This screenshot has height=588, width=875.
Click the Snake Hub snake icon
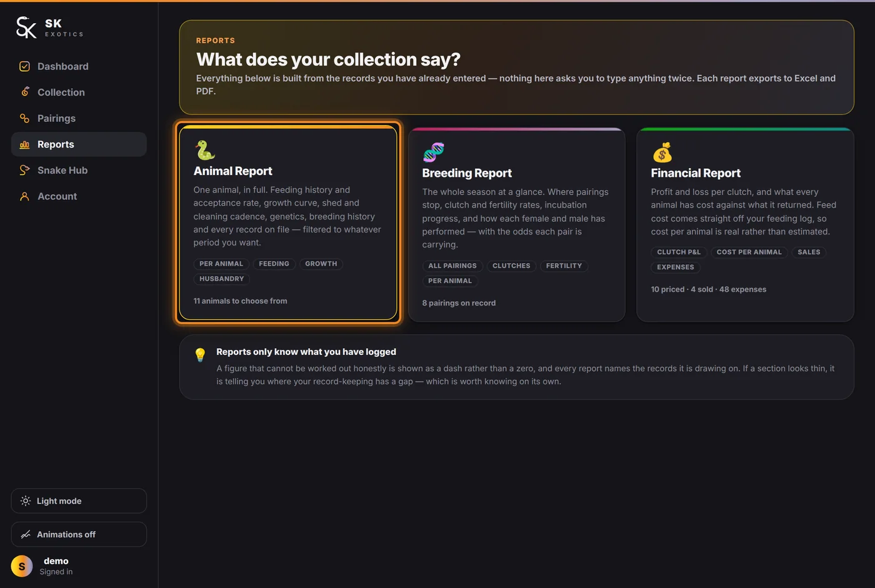coord(24,170)
